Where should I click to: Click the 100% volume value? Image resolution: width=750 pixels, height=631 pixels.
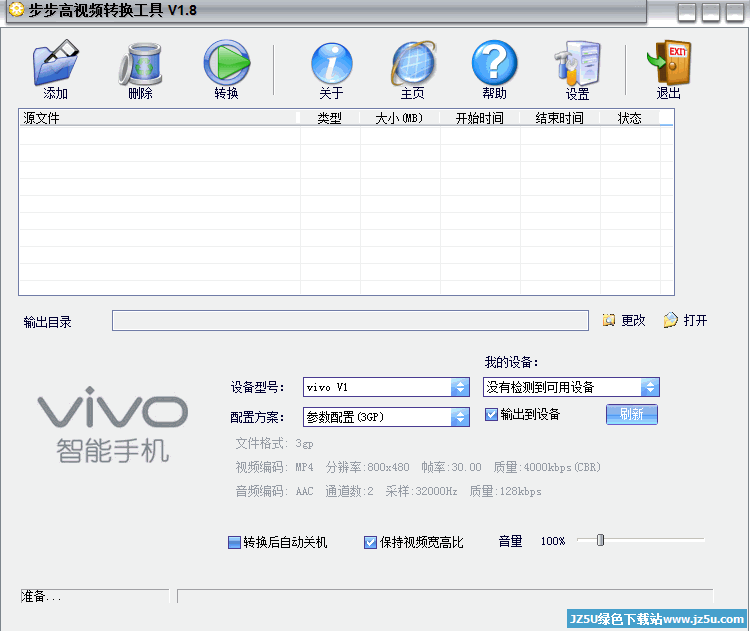point(552,541)
